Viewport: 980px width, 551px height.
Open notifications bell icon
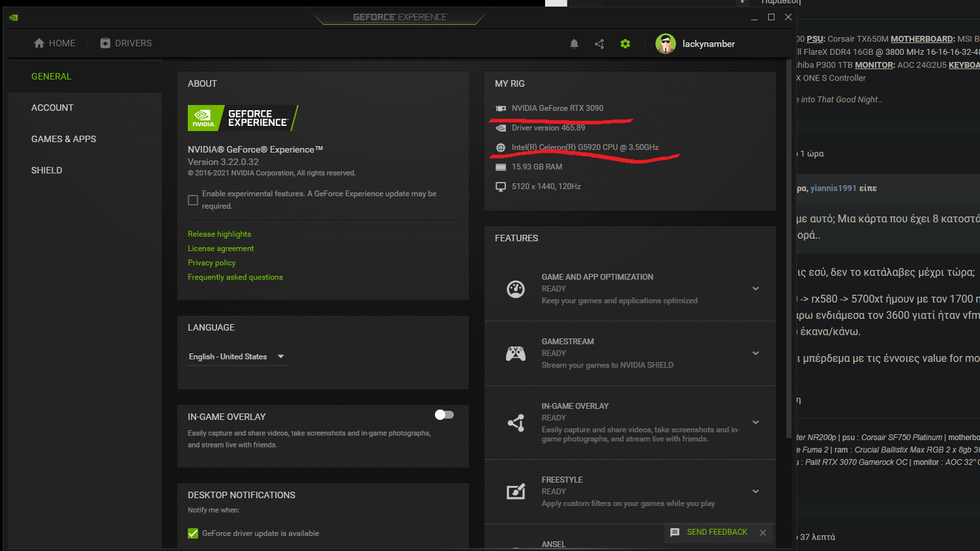pyautogui.click(x=574, y=44)
